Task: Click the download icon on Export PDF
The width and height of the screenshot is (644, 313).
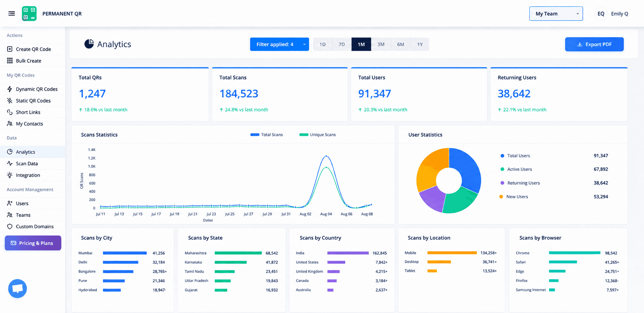Action: [580, 44]
